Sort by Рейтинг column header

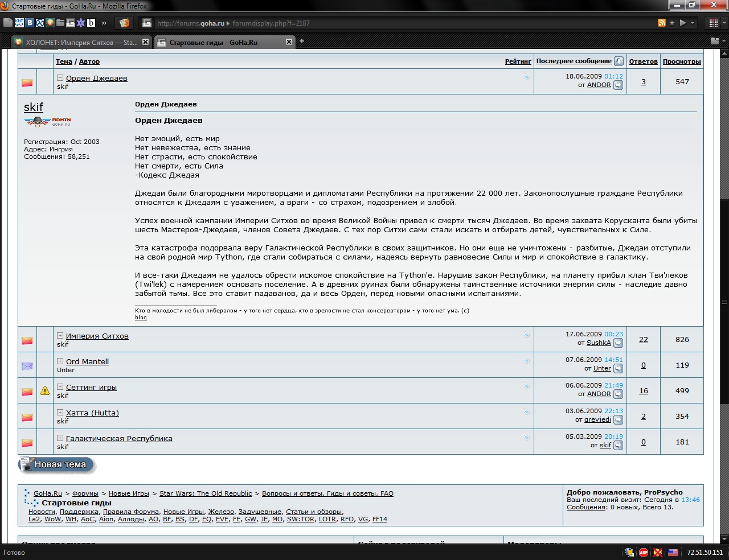point(518,61)
